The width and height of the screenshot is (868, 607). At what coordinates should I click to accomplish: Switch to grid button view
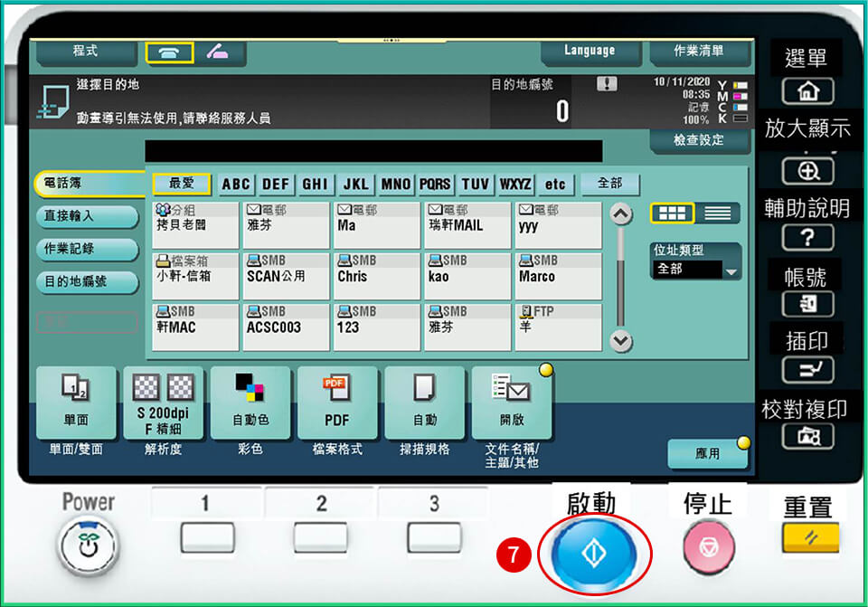672,213
